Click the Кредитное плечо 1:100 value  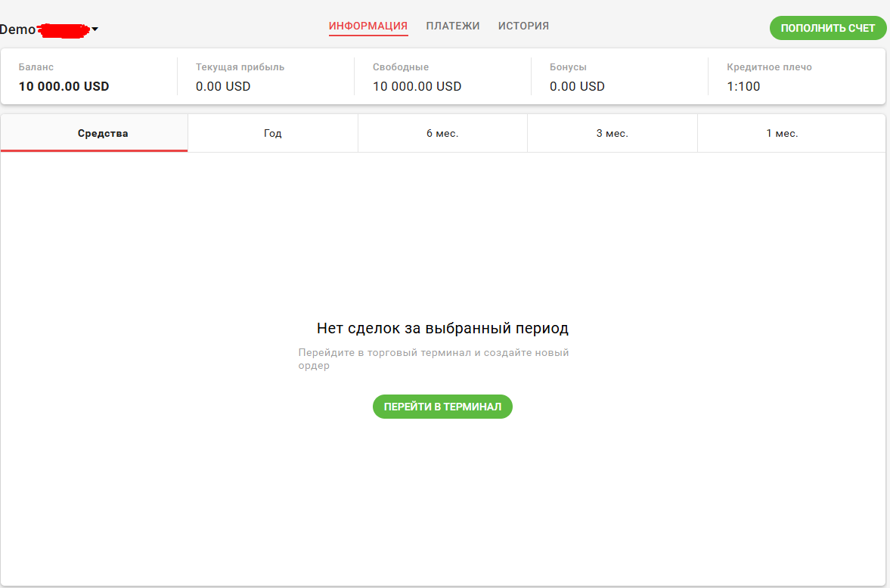click(743, 86)
